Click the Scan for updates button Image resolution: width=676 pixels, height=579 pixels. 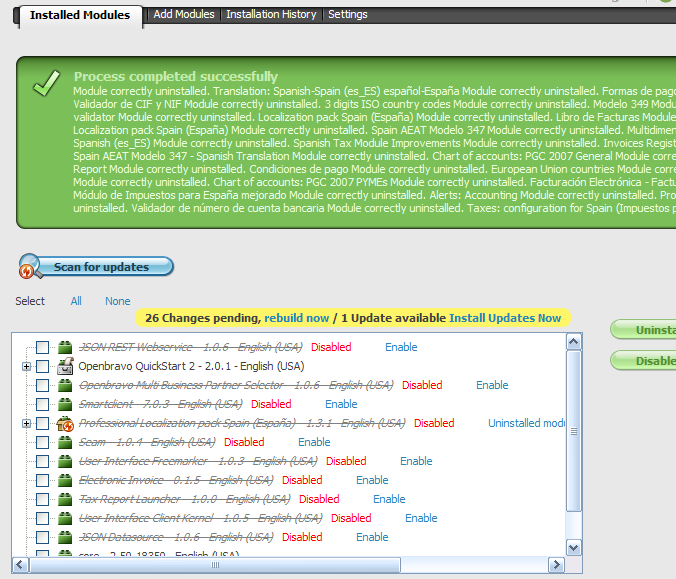click(x=96, y=266)
